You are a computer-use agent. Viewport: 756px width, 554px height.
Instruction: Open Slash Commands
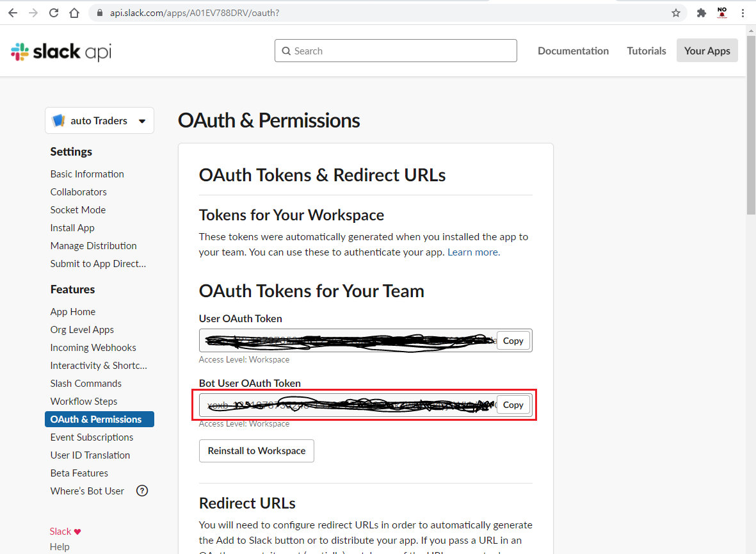coord(86,383)
